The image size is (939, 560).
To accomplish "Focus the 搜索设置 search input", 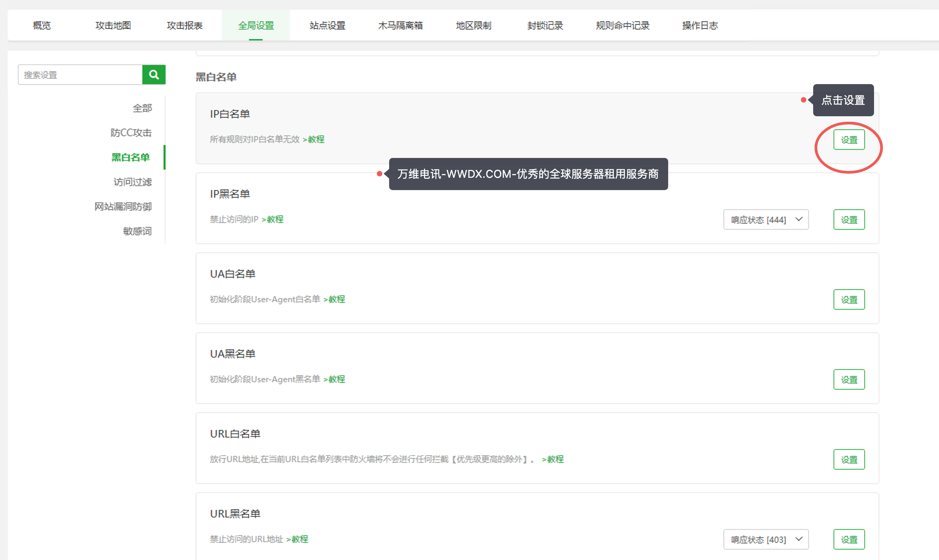I will [80, 75].
